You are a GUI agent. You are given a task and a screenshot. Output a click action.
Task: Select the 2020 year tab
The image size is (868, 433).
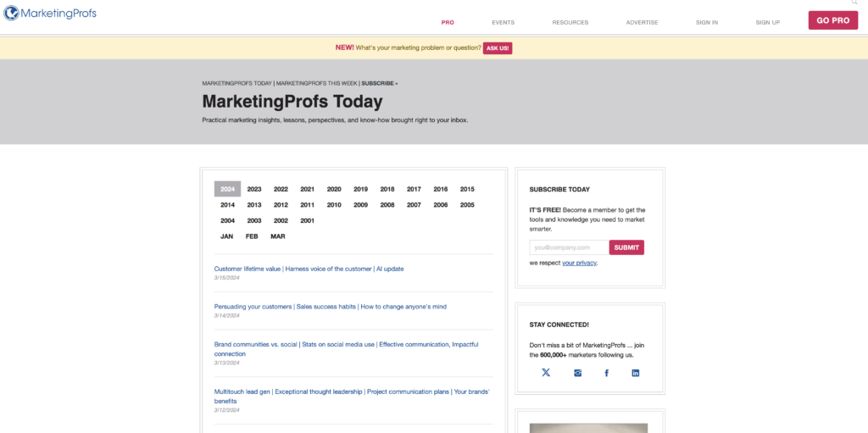pos(334,189)
